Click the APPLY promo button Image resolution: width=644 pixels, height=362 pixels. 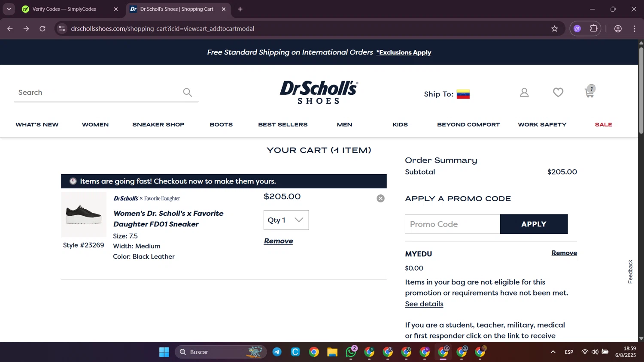534,224
